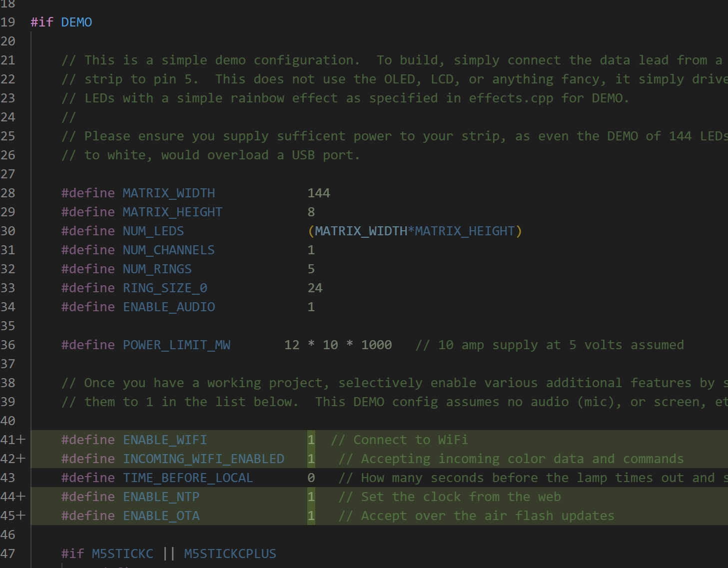Click the value 144 on the MATRIX_WIDTH line

(319, 193)
